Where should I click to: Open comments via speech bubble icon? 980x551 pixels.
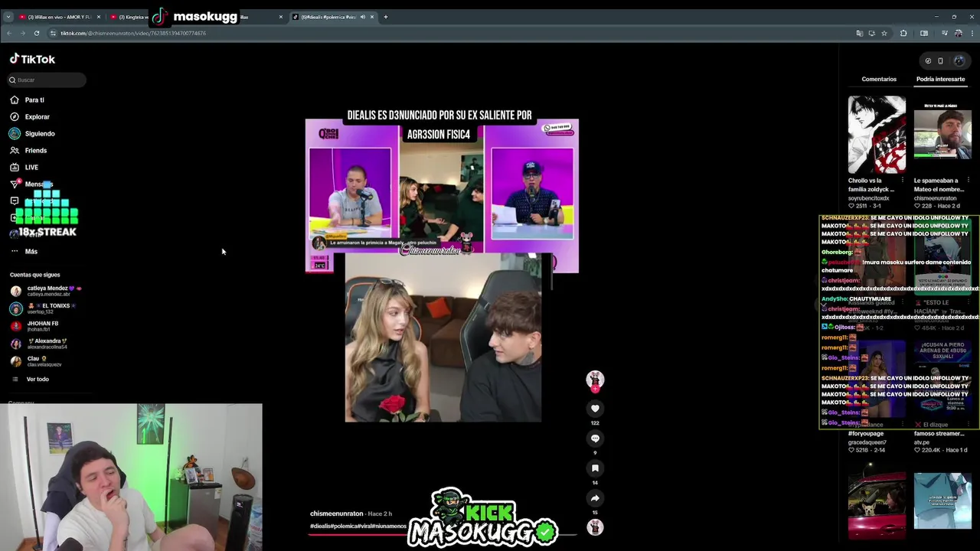coord(595,439)
